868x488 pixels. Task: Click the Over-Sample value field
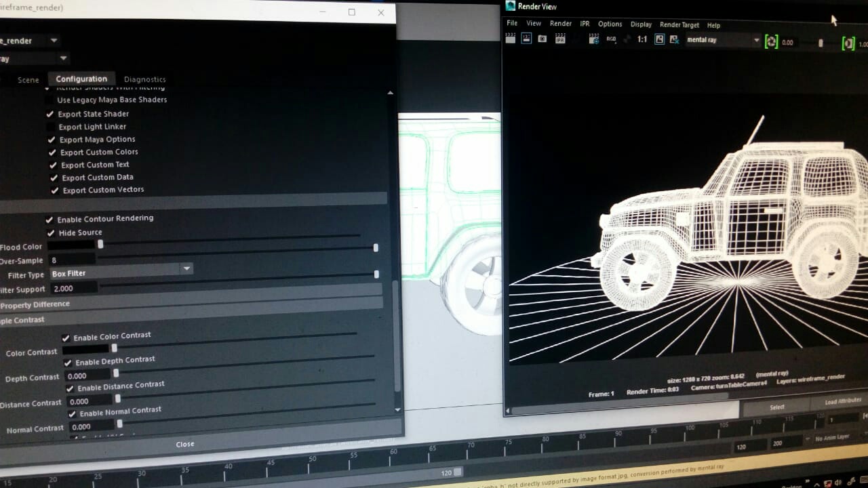pos(73,260)
